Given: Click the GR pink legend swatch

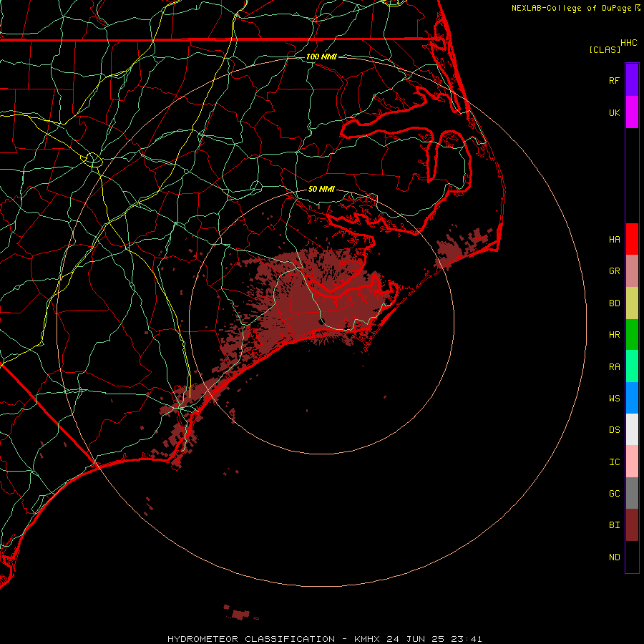Looking at the screenshot, I should pyautogui.click(x=632, y=271).
